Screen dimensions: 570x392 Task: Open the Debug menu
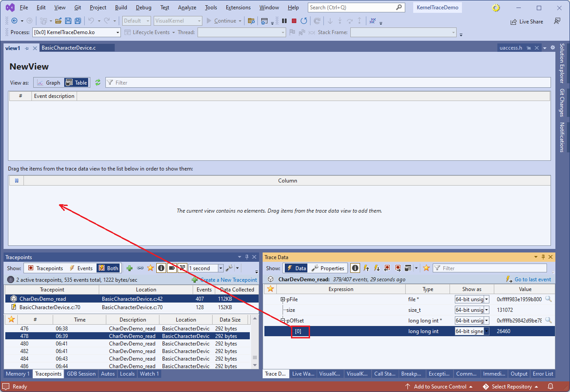(143, 8)
